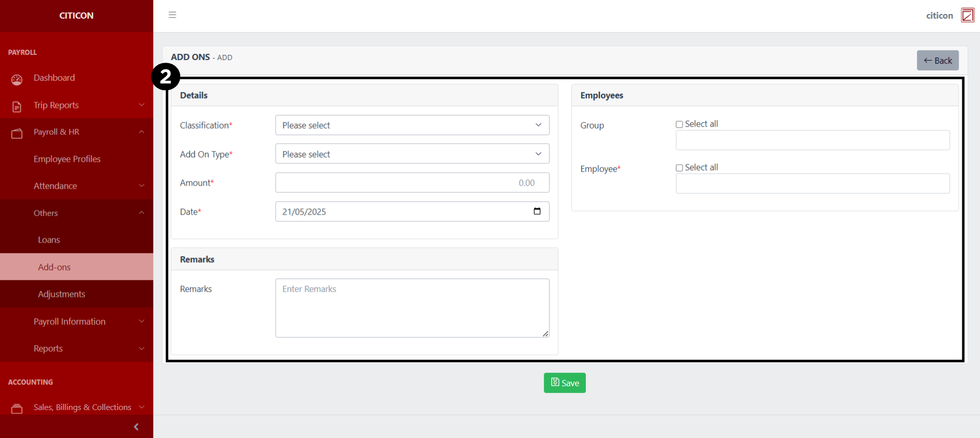Go to Adjustments menu item
Image resolution: width=980 pixels, height=438 pixels.
click(62, 294)
